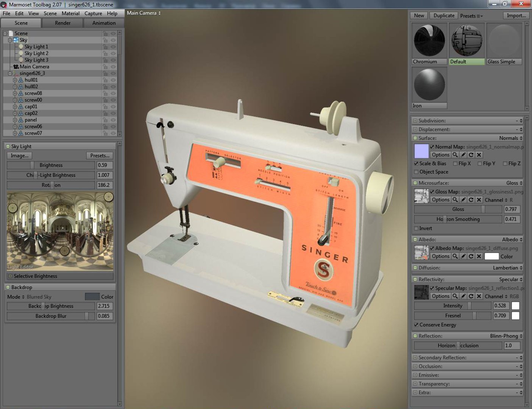
Task: Reload the normal map texture
Action: coord(471,155)
